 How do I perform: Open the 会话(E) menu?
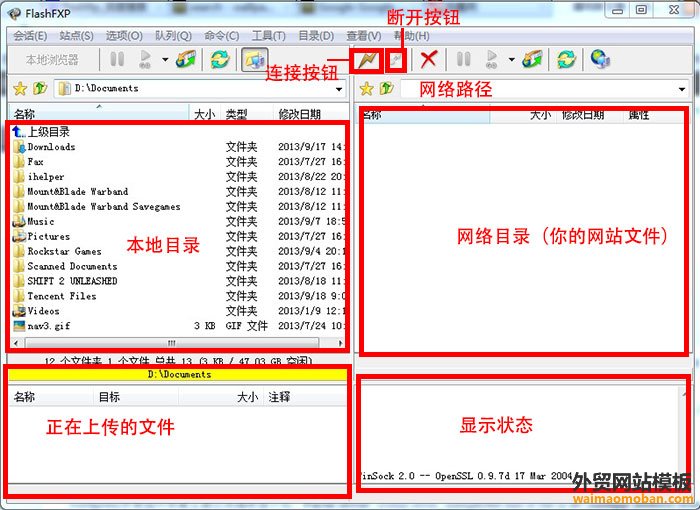(x=30, y=36)
